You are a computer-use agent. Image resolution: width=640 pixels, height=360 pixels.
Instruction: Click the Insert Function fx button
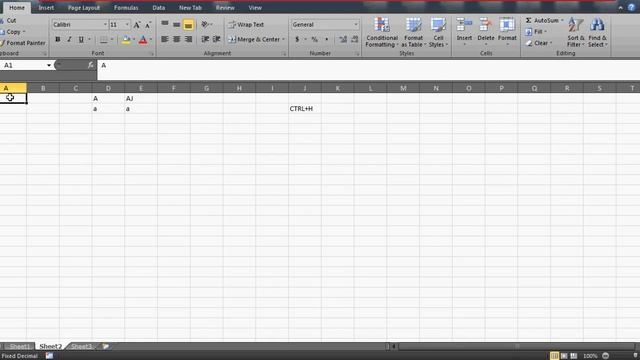[91, 65]
